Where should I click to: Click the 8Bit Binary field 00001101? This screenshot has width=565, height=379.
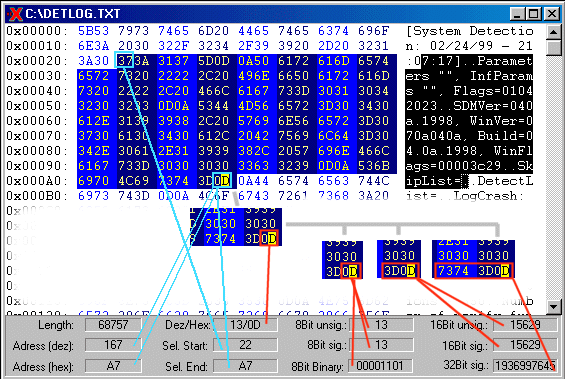click(380, 366)
